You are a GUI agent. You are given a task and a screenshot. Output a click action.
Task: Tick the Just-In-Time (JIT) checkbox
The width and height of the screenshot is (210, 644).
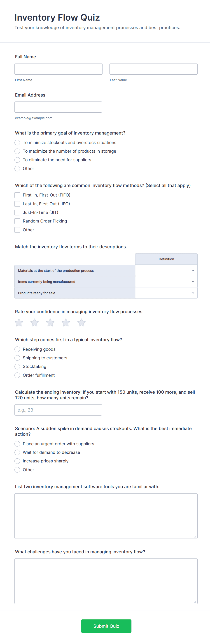point(17,213)
